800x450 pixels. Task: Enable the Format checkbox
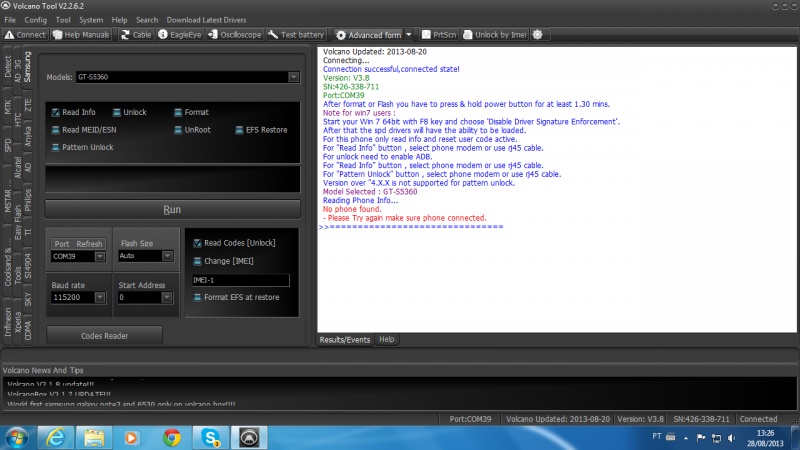tap(178, 112)
